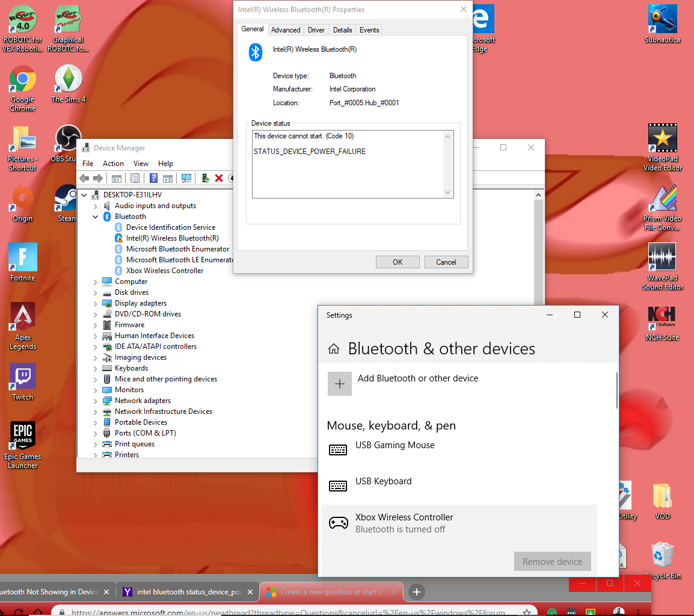Expand the Keyboards category
Image resolution: width=694 pixels, height=616 pixels.
pos(95,368)
